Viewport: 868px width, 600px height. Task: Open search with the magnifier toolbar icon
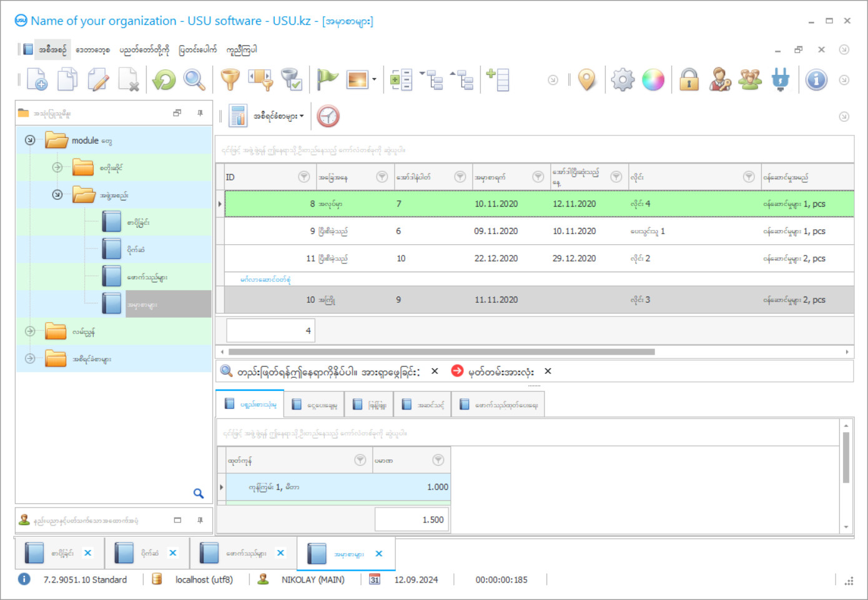(194, 79)
